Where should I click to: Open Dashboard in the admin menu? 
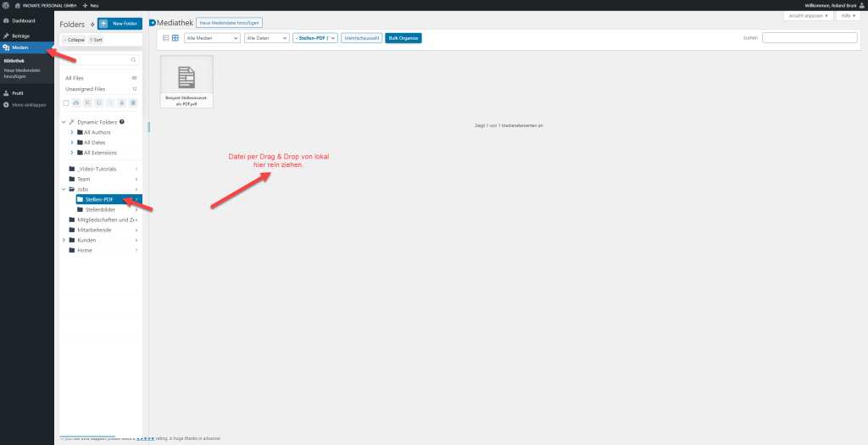(x=23, y=20)
